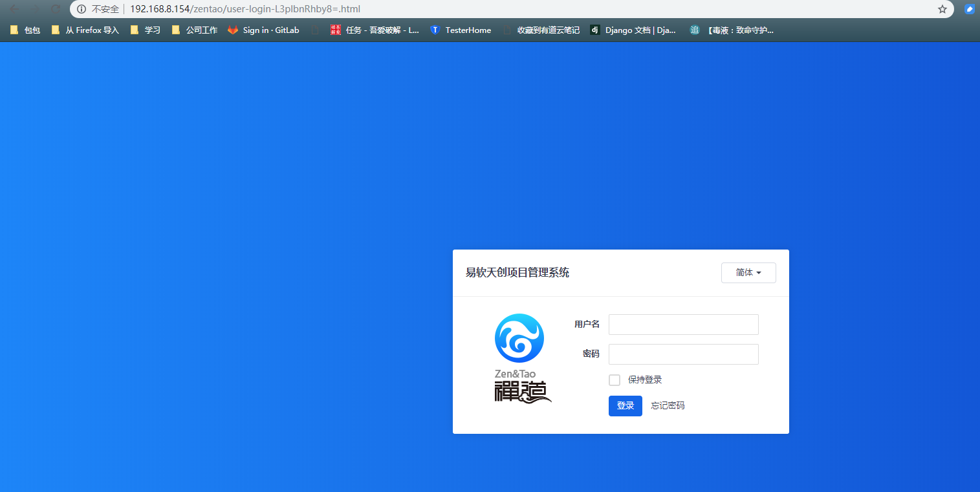
Task: Click the 禅道 calligraphy logo text
Action: (x=523, y=392)
